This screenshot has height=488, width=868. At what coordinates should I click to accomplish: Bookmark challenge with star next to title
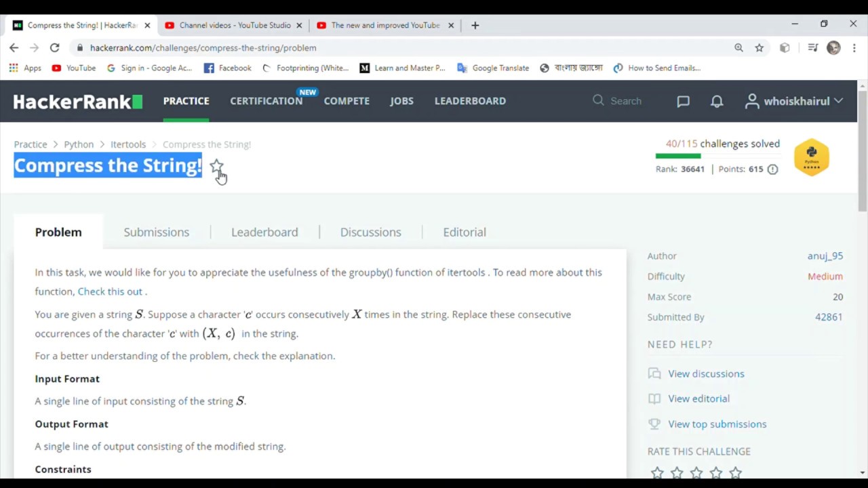[216, 165]
